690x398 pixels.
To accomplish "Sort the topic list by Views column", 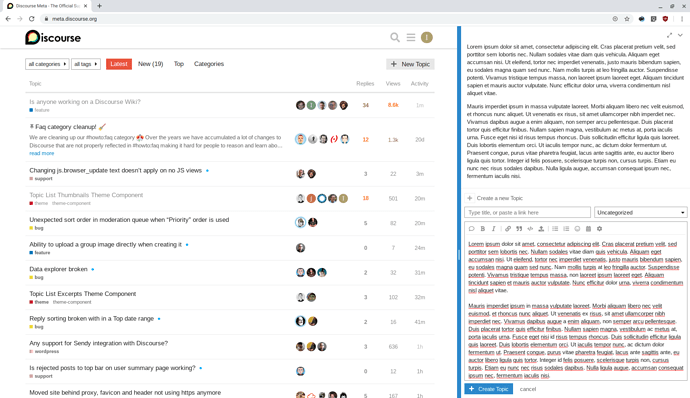I will pyautogui.click(x=393, y=84).
